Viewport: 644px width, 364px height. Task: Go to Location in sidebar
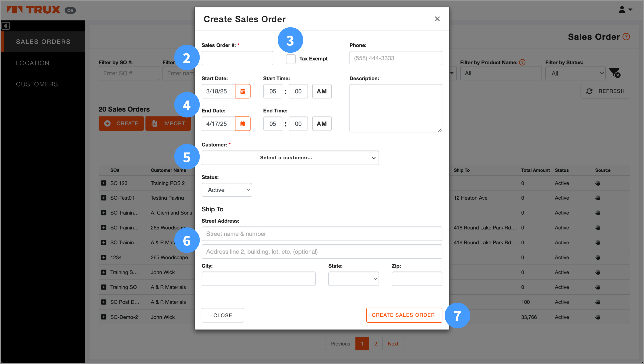pos(33,63)
